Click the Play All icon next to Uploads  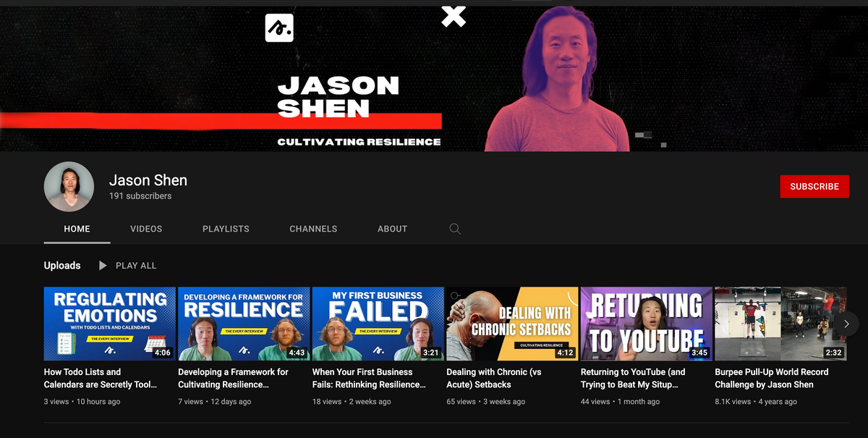pos(102,265)
